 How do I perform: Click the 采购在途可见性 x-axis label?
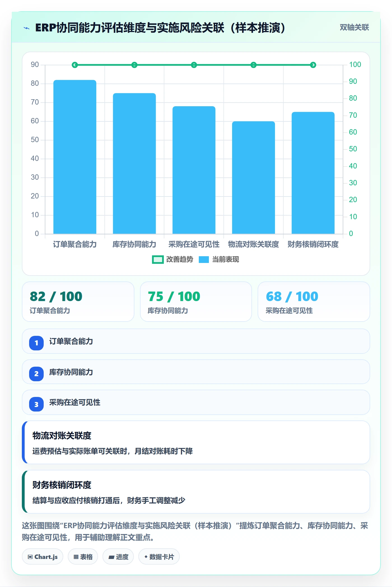coord(194,244)
